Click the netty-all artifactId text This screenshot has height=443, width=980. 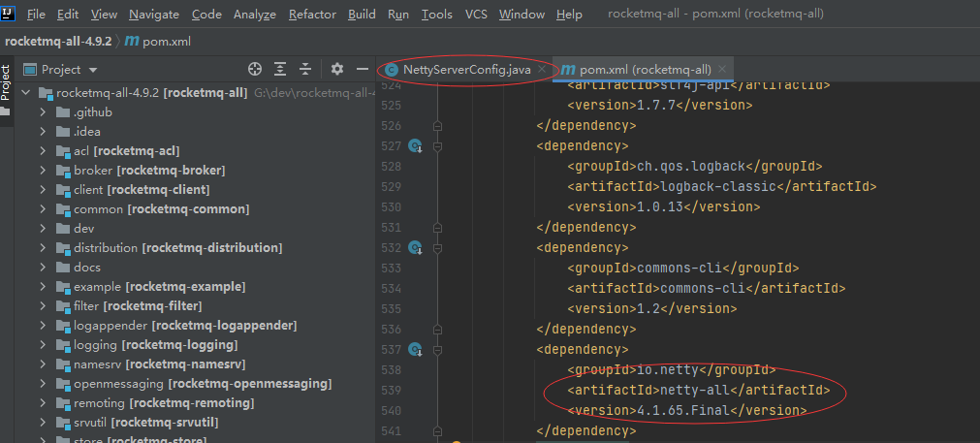click(x=695, y=390)
